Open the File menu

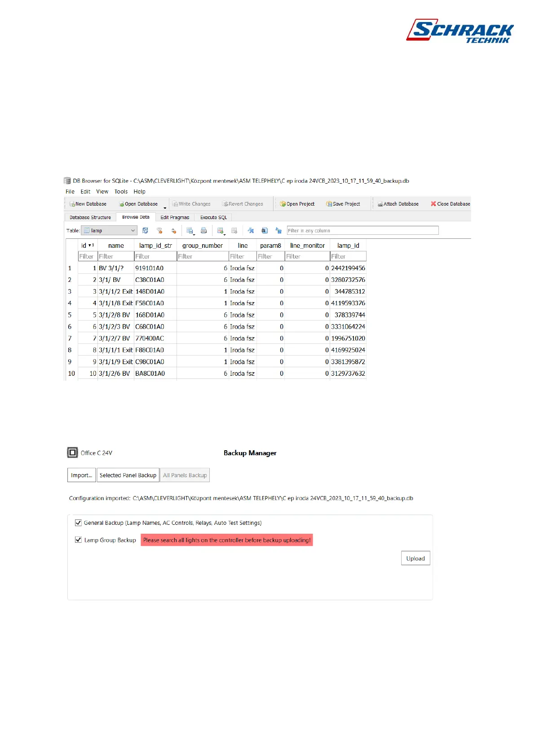pos(70,192)
